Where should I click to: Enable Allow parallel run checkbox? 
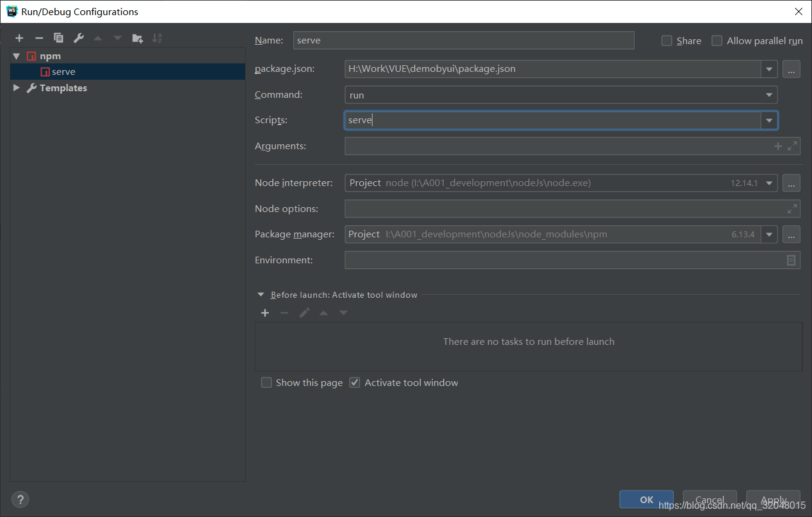coord(717,40)
